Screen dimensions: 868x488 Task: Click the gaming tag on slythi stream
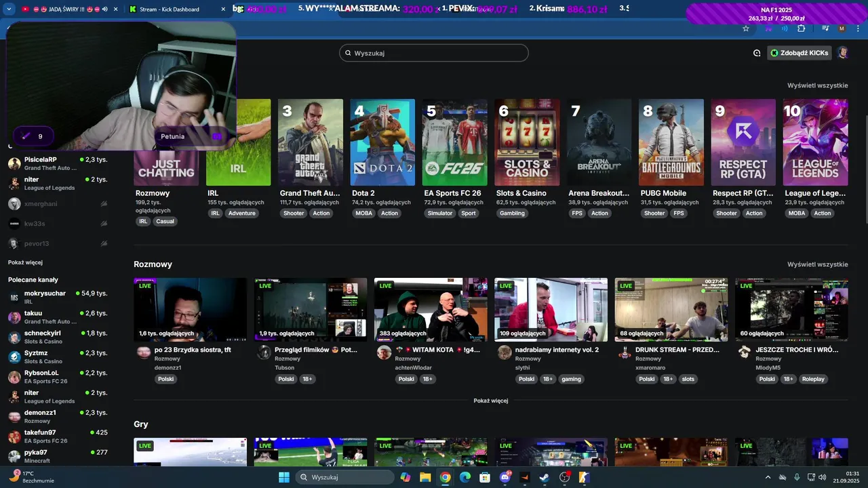point(572,379)
